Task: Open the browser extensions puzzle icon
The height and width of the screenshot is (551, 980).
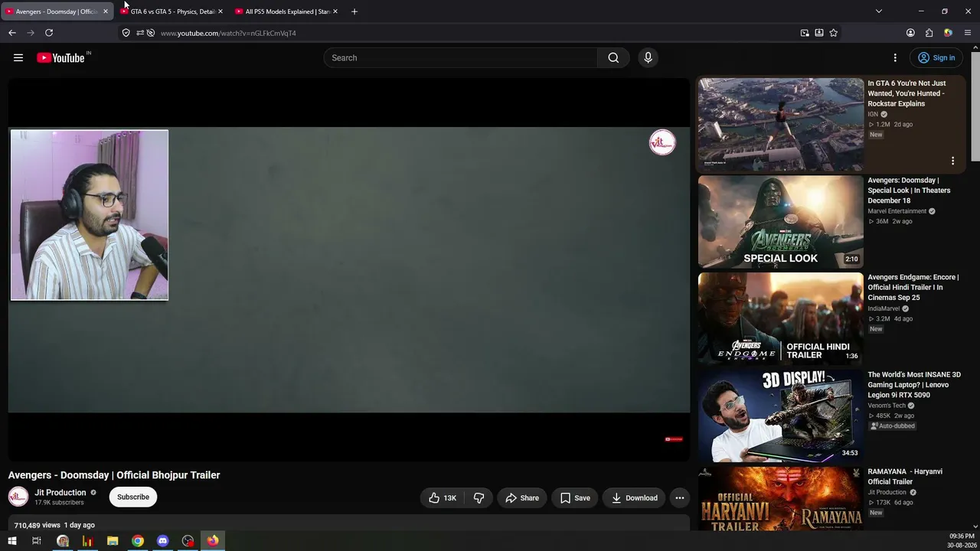Action: [x=929, y=33]
